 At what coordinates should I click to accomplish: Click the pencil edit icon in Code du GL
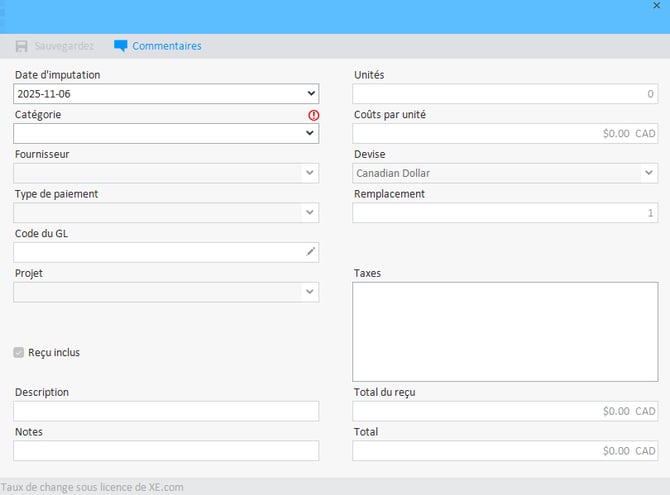[310, 252]
